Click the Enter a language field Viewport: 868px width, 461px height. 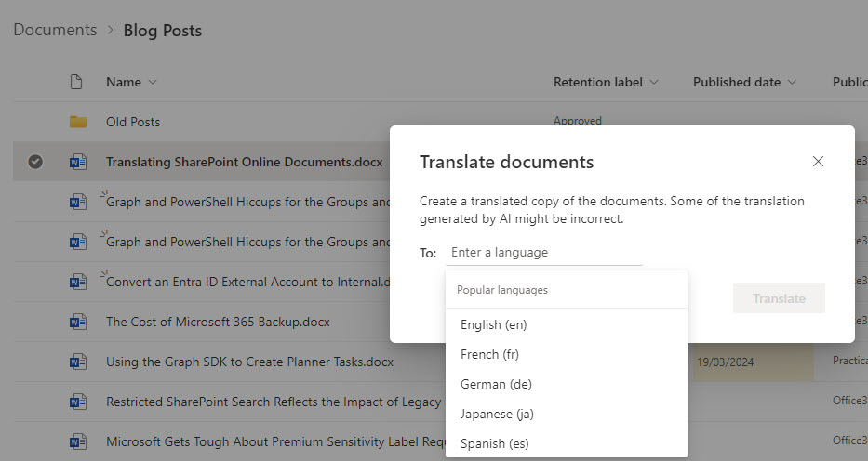click(544, 253)
